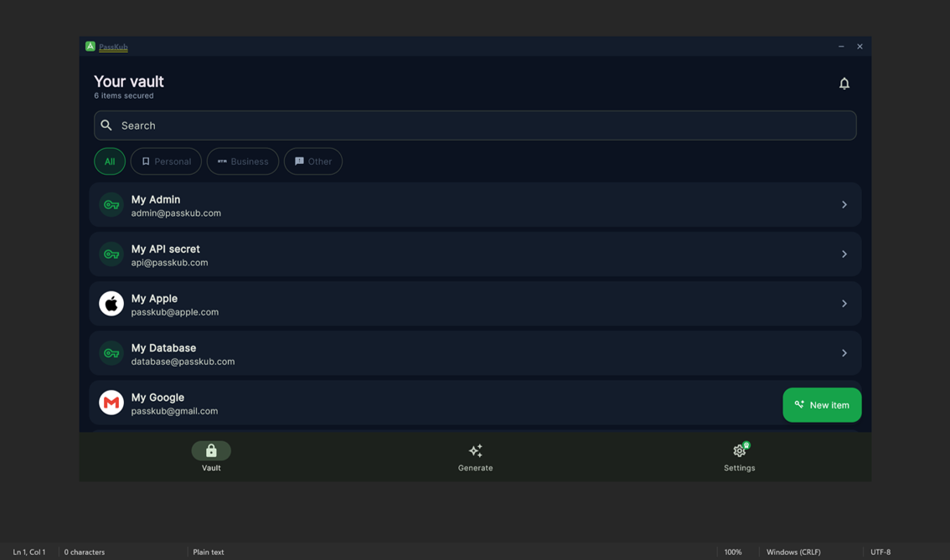Click the Your vault heading
Image resolution: width=950 pixels, height=560 pixels.
[x=128, y=81]
